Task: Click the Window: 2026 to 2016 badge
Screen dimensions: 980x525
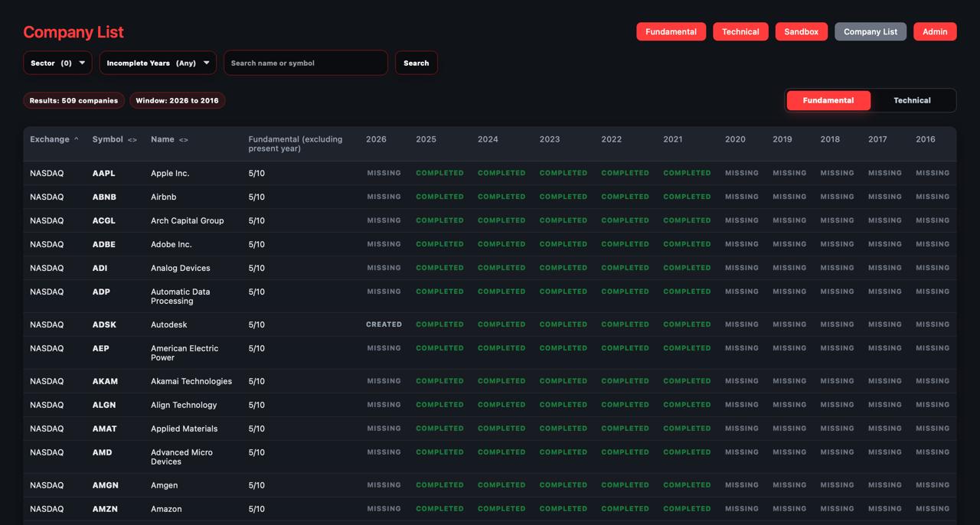Action: 177,100
